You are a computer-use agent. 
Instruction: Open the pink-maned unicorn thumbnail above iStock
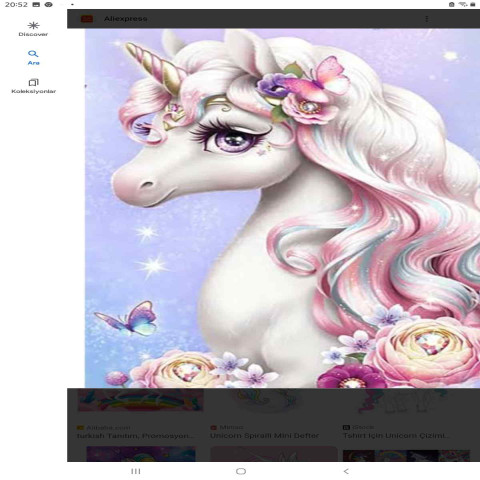(x=400, y=400)
